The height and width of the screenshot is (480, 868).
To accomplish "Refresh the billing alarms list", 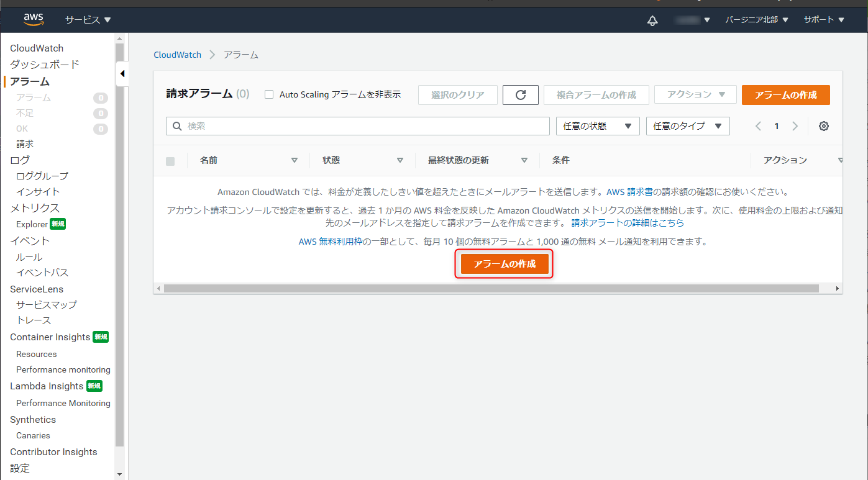I will click(x=521, y=95).
